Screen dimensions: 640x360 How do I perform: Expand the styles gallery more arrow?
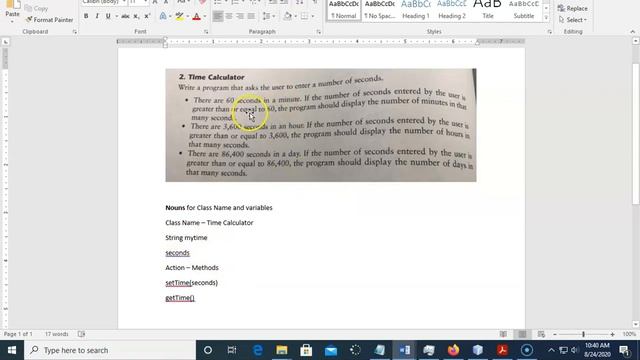pos(546,18)
